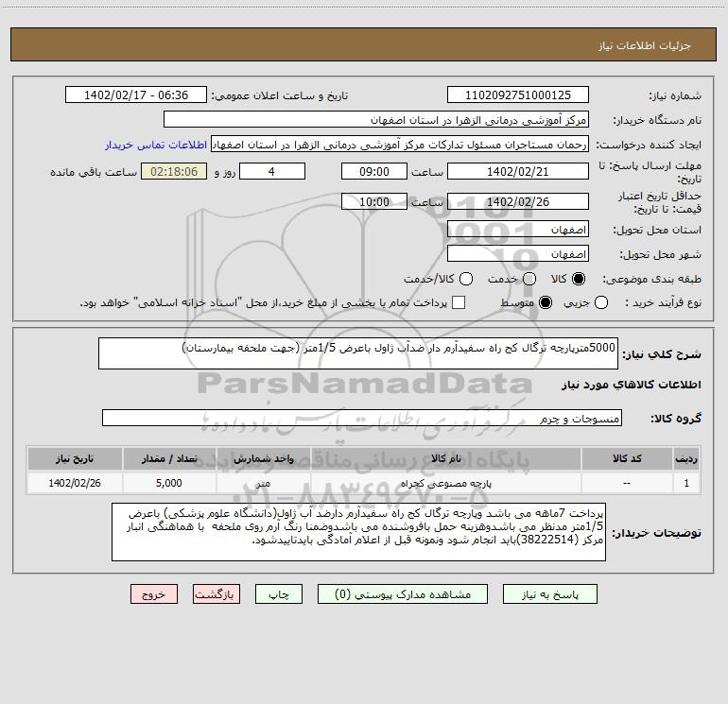Click the خروج exit button
This screenshot has width=728, height=704.
[154, 594]
